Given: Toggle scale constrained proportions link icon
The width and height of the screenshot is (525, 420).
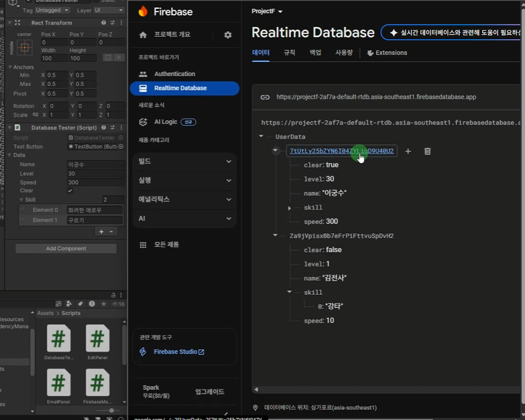Looking at the screenshot, I should [36, 115].
